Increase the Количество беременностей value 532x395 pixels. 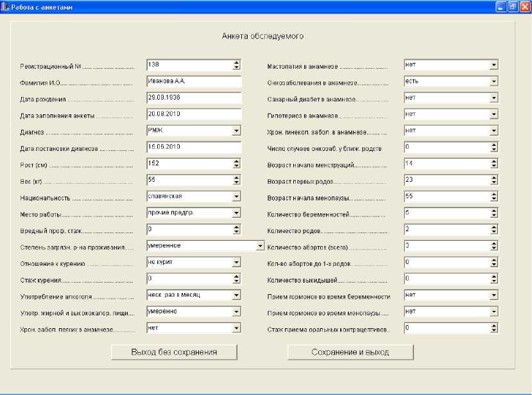[x=493, y=210]
